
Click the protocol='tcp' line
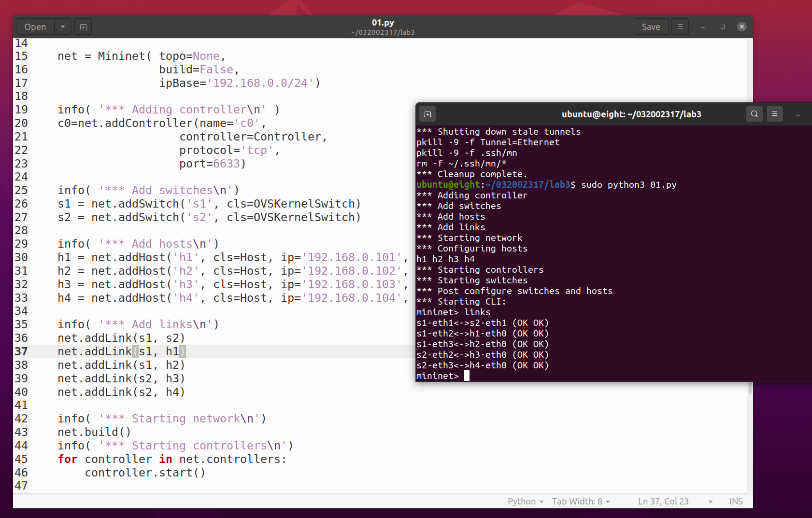click(229, 150)
